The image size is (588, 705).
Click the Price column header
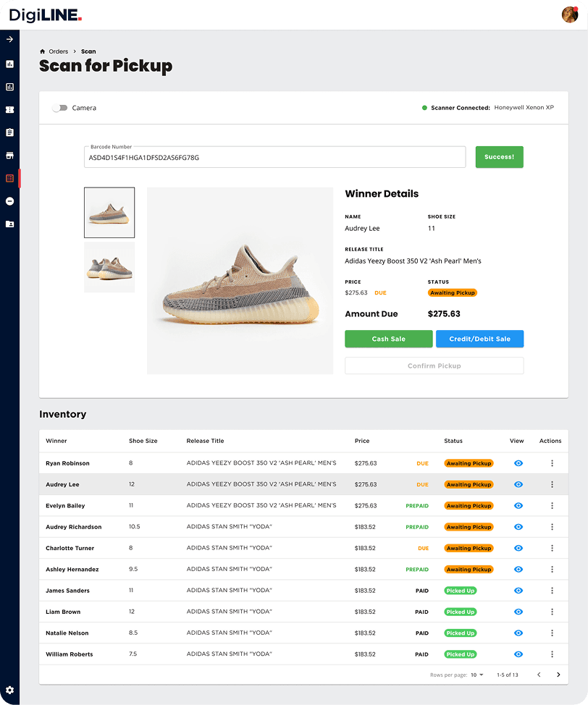(362, 441)
